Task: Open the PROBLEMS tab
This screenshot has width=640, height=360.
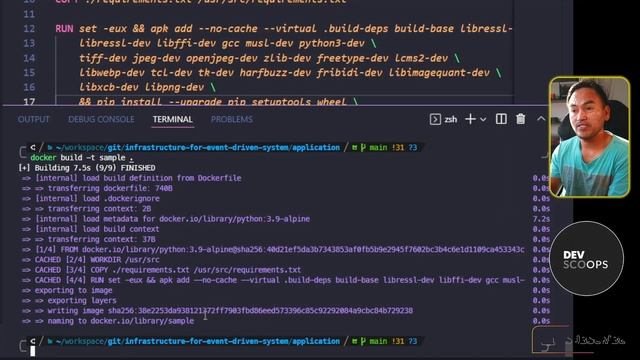Action: point(231,120)
